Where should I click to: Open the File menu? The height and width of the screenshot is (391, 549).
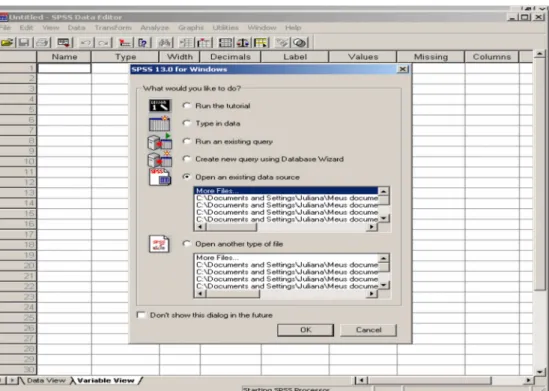(x=5, y=27)
